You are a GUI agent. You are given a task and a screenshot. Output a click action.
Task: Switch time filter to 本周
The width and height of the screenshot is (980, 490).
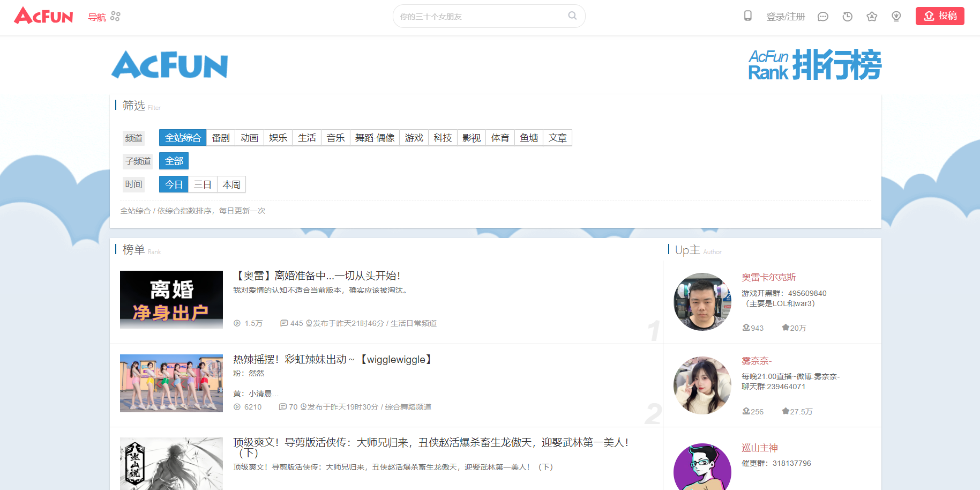231,184
